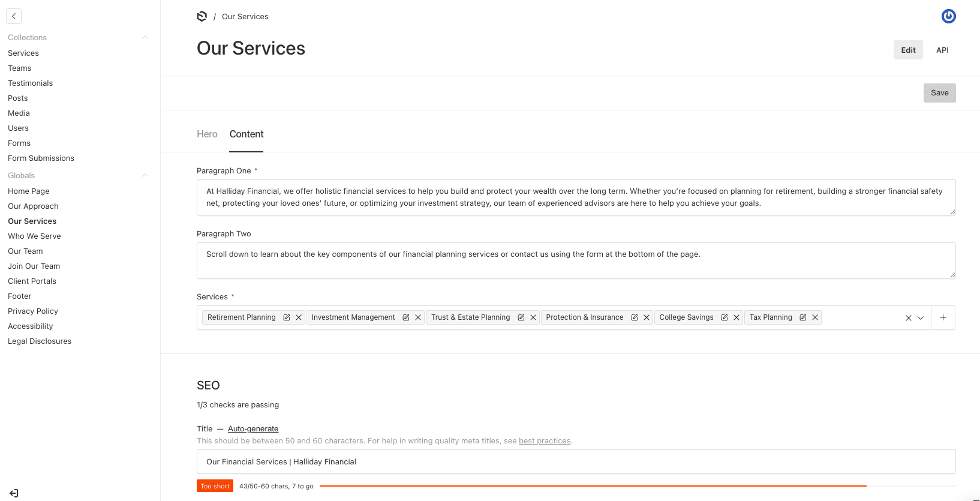Image resolution: width=980 pixels, height=501 pixels.
Task: Remove the Investment Management tag
Action: (418, 317)
